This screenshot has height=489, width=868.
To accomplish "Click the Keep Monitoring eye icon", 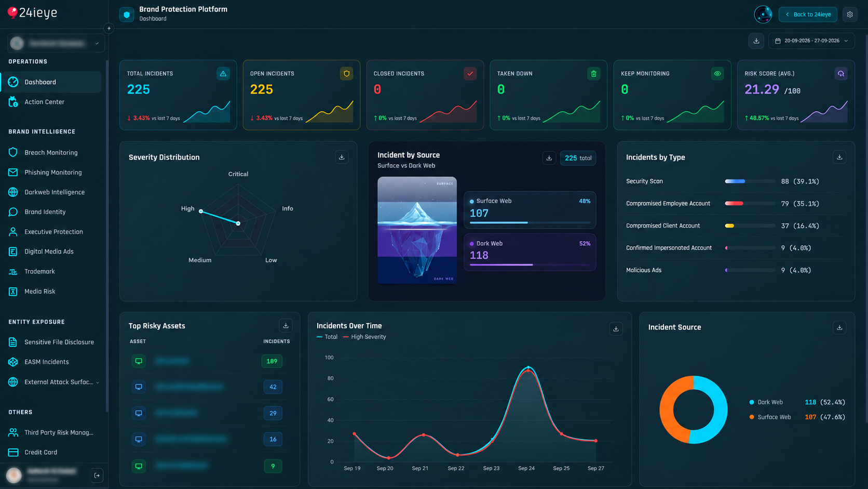I will click(717, 74).
